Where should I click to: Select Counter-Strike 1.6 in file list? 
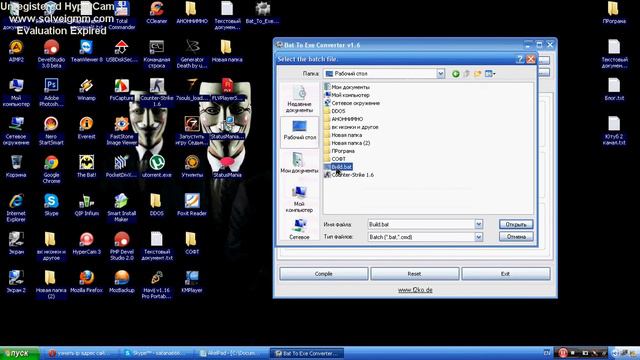pos(349,175)
